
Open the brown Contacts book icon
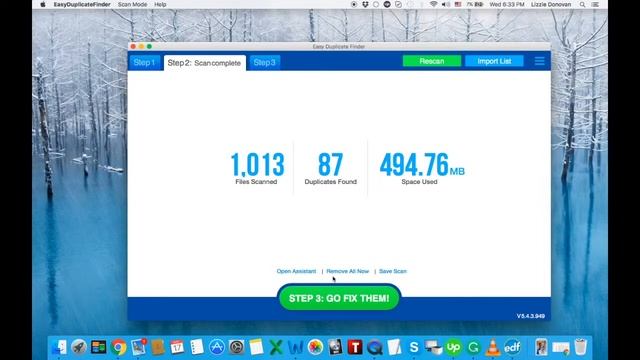(158, 347)
